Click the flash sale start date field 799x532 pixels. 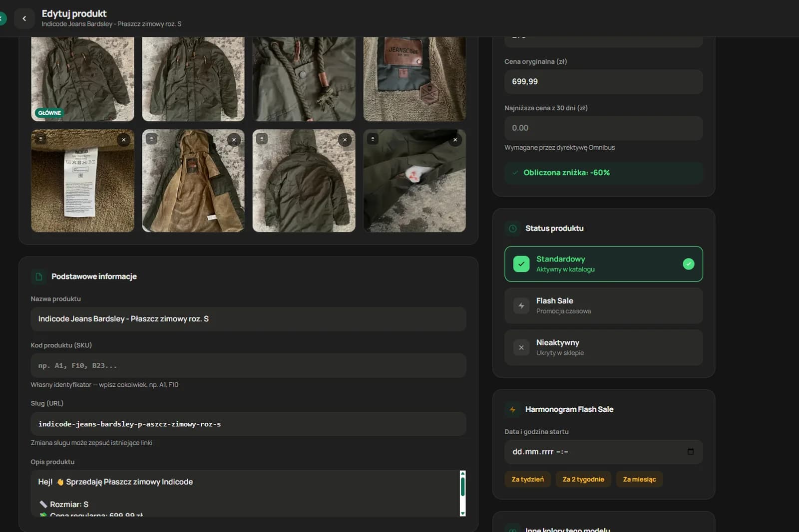coord(604,452)
